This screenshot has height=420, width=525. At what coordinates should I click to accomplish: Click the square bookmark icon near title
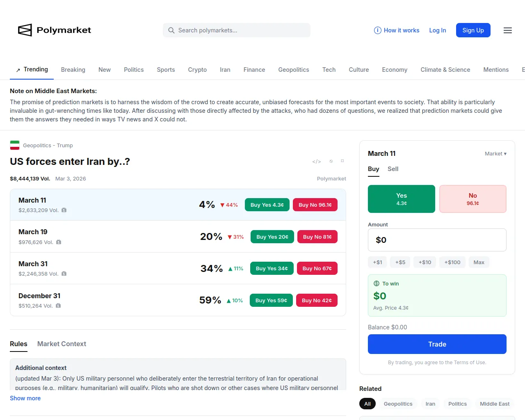[x=342, y=161]
